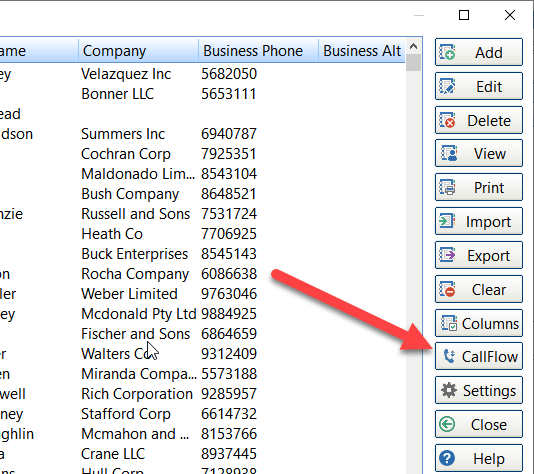
Task: Select the Stafford Corp row
Action: tap(203, 414)
